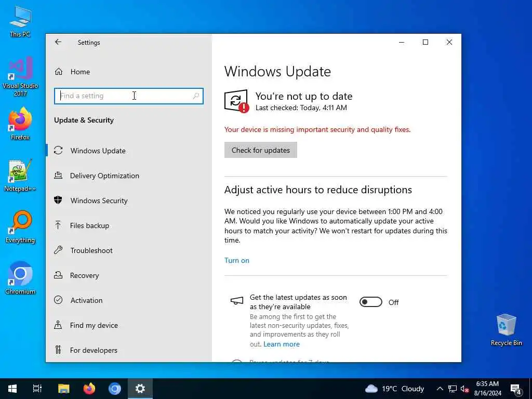Viewport: 532px width, 399px height.
Task: Launch Firefox from taskbar
Action: (89, 389)
